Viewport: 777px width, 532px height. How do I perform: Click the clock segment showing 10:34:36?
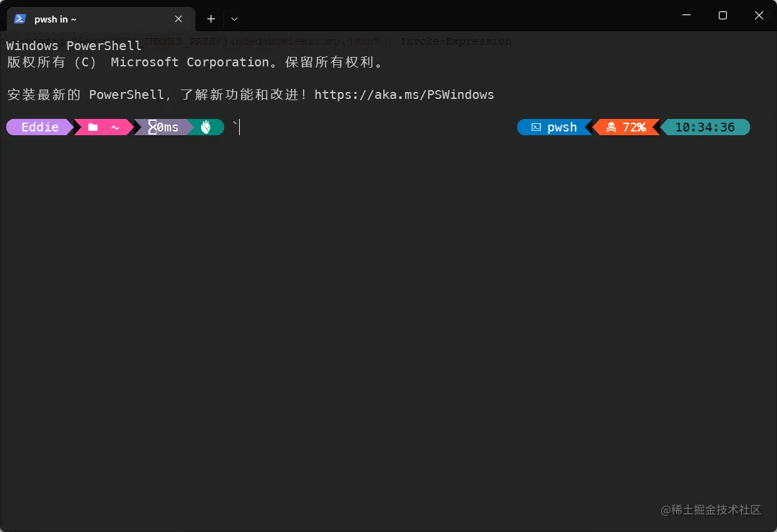(x=707, y=127)
